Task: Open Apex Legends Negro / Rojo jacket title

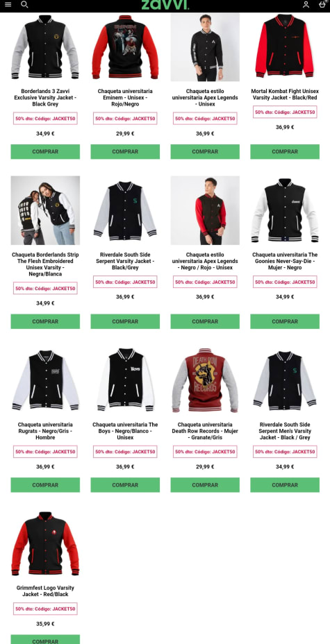Action: [205, 261]
